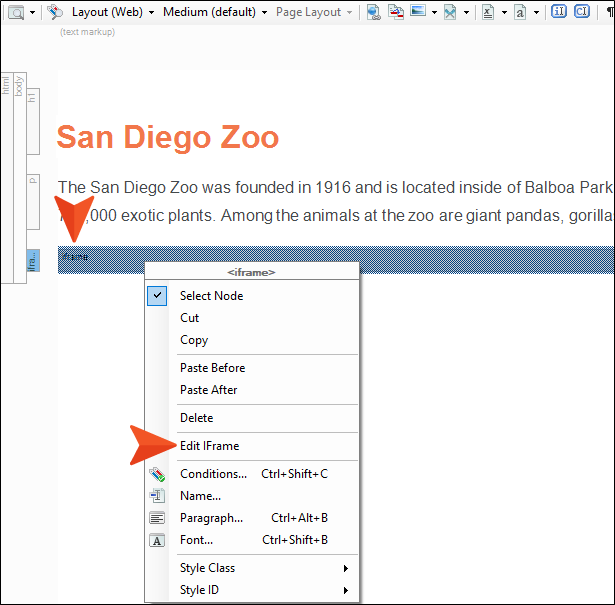Expand the arrow next to 'a' icon

point(536,13)
